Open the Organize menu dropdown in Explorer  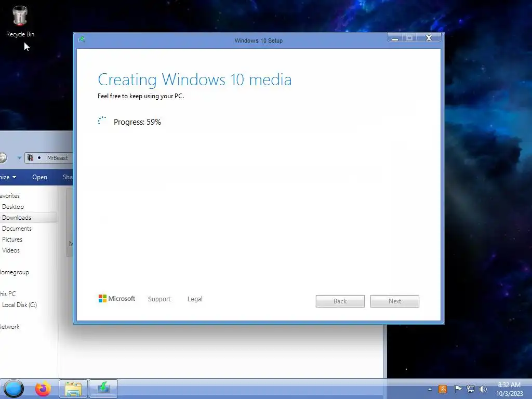coord(8,177)
